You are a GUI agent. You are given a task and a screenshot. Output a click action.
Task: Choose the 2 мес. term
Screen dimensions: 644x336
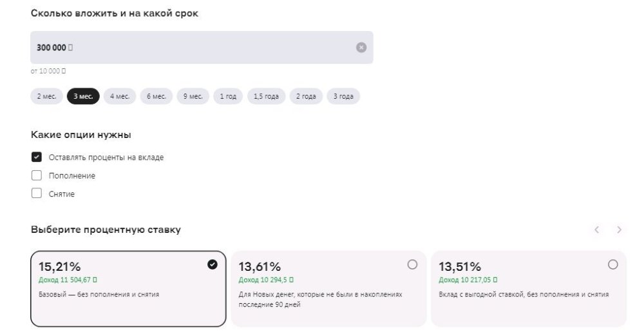tap(46, 96)
